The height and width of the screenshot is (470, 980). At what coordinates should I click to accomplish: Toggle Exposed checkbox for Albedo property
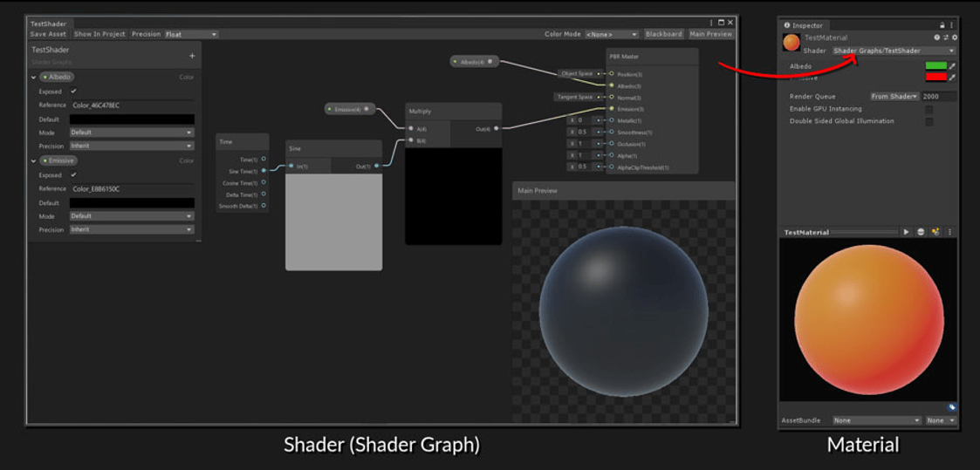[73, 92]
